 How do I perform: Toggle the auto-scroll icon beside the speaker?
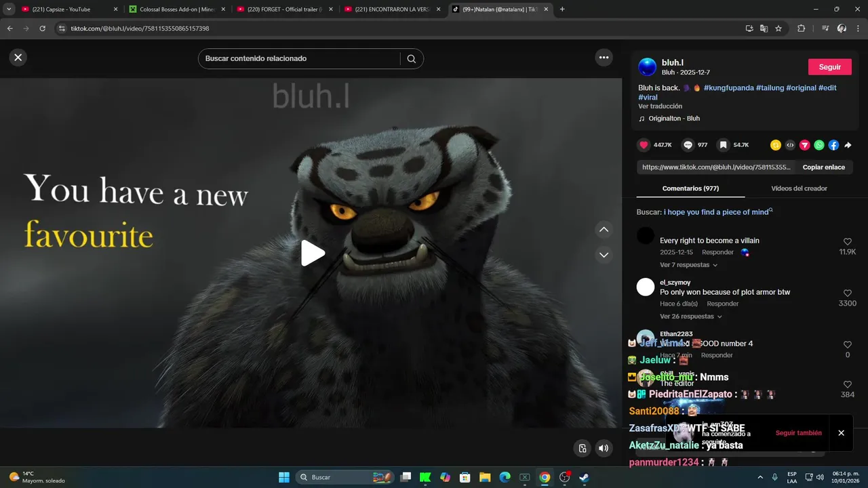(x=582, y=448)
